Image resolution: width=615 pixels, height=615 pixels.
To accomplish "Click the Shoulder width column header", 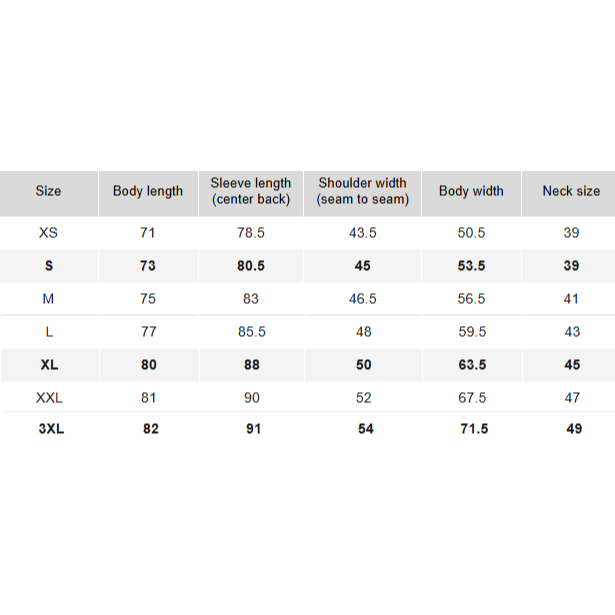I will coord(362,191).
